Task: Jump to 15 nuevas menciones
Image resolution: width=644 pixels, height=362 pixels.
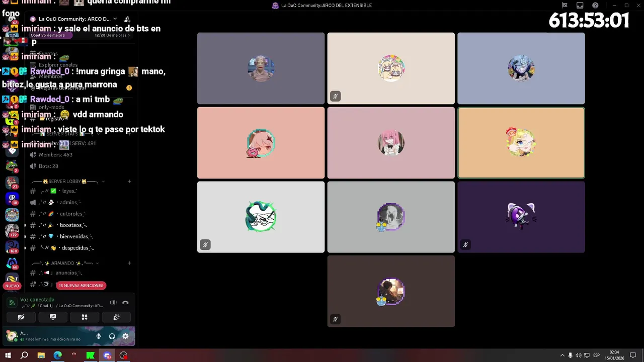Action: [81, 286]
